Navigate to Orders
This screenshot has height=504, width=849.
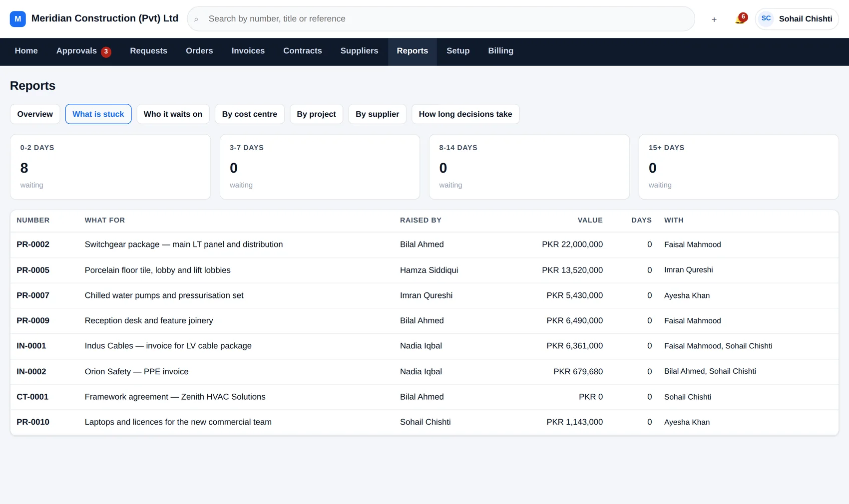pyautogui.click(x=199, y=51)
